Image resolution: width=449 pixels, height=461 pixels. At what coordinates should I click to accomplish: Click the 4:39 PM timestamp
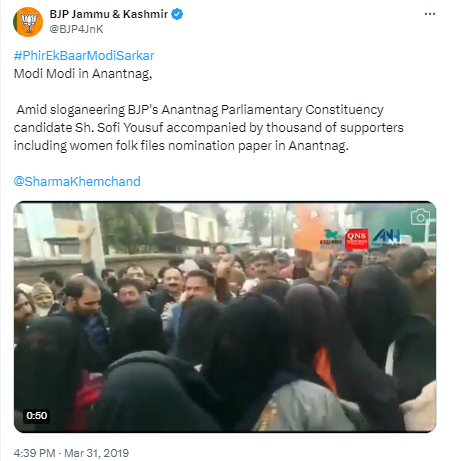tap(34, 453)
